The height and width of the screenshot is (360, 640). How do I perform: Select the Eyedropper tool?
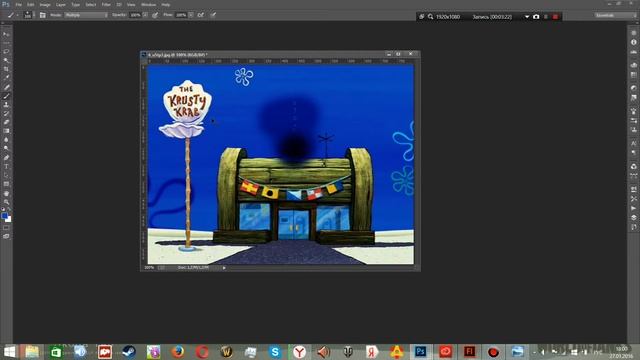point(6,78)
